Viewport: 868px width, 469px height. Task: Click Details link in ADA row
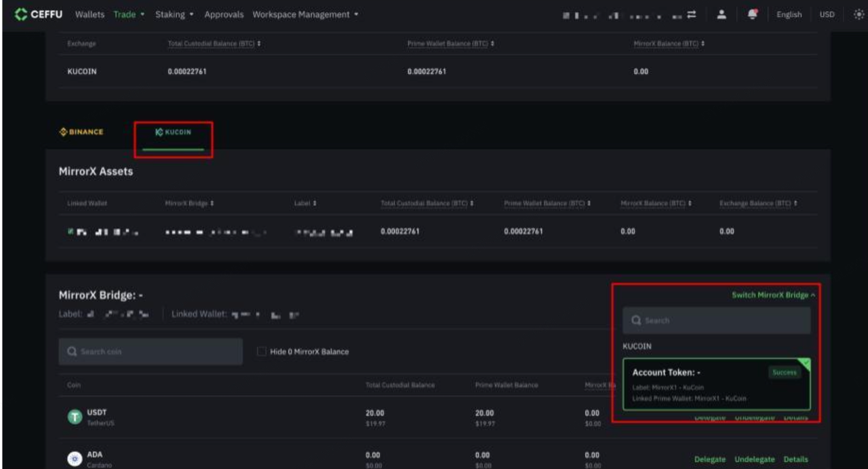(795, 459)
